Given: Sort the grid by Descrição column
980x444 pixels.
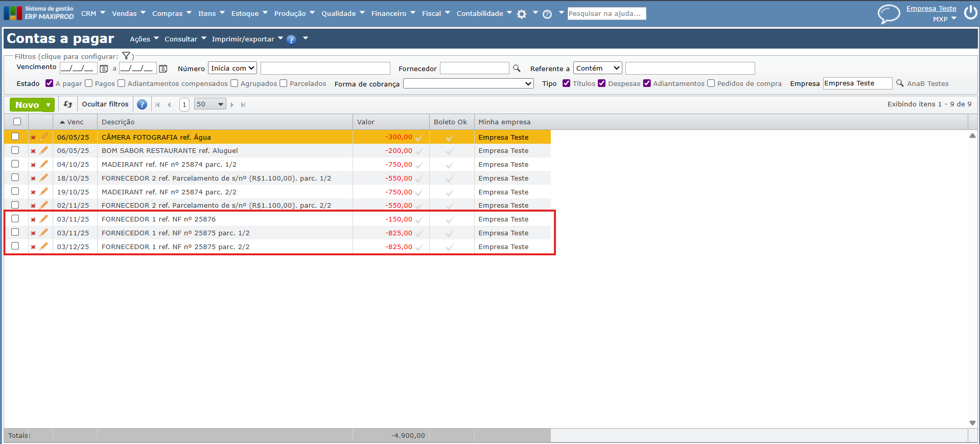Looking at the screenshot, I should [225, 122].
